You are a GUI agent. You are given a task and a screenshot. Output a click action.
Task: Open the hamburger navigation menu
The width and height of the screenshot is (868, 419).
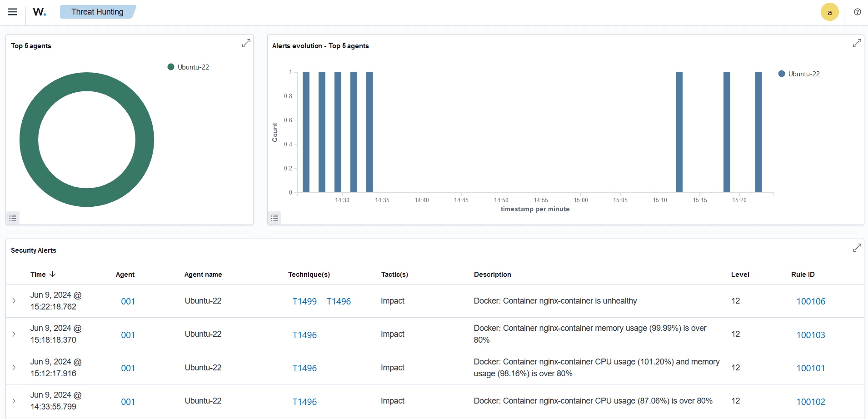coord(12,12)
